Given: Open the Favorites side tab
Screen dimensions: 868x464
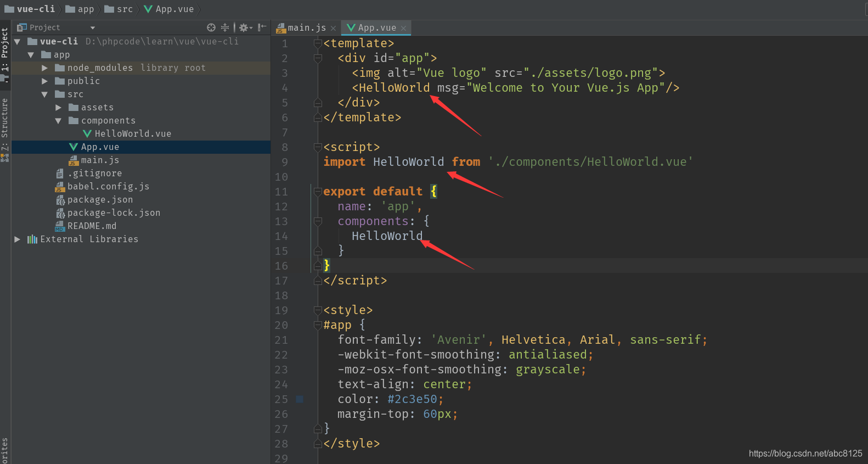Looking at the screenshot, I should pyautogui.click(x=5, y=450).
